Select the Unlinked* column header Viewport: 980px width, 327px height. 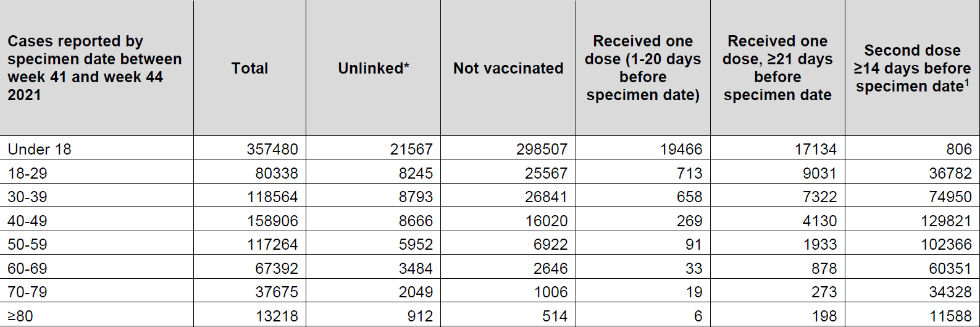374,68
